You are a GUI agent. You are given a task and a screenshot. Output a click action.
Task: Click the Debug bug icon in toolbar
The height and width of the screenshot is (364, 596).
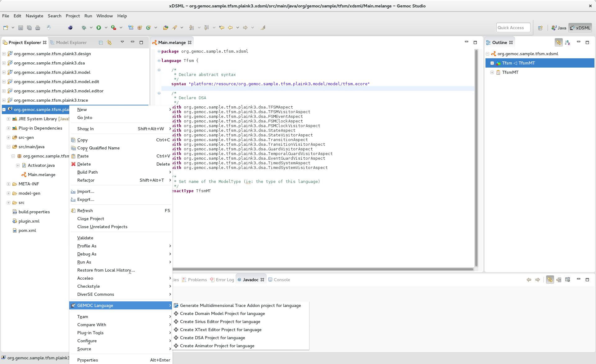(x=84, y=28)
